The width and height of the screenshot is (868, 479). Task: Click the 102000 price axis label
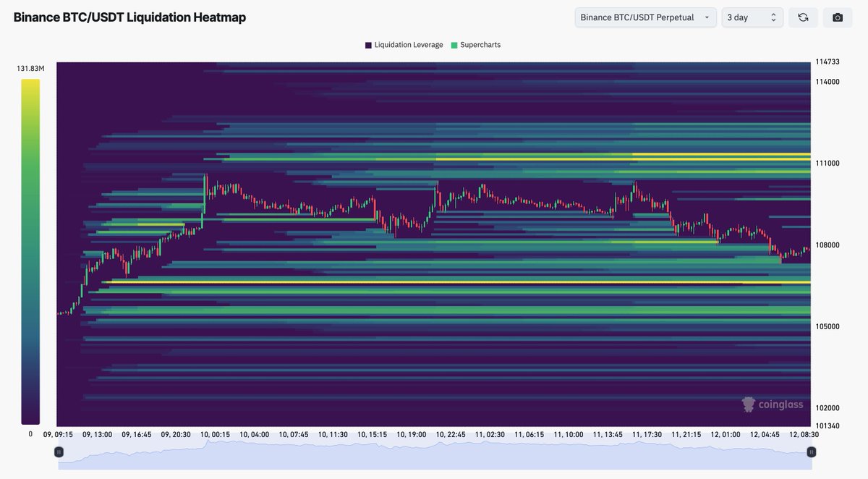[827, 408]
